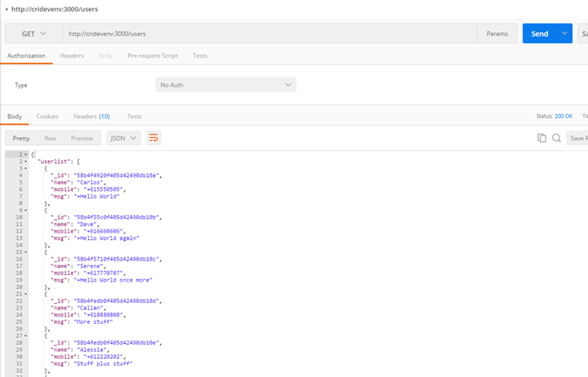Image resolution: width=588 pixels, height=377 pixels.
Task: Open the Send button dropdown arrow
Action: click(565, 33)
